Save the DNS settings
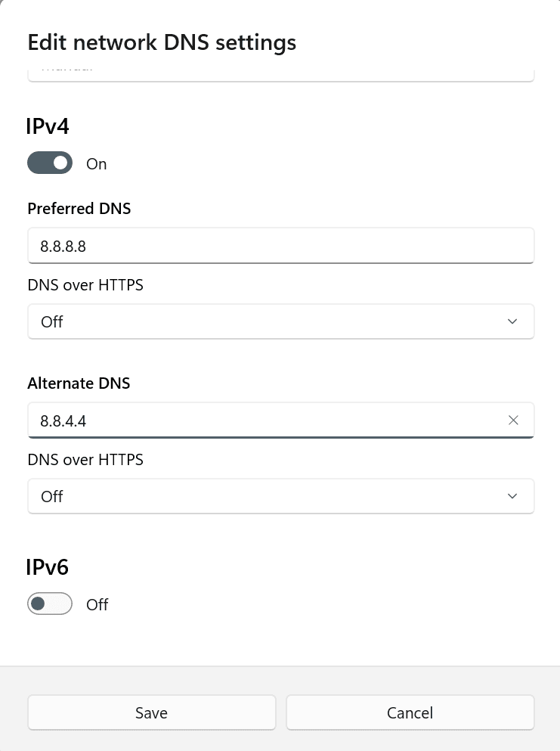This screenshot has height=751, width=560. pyautogui.click(x=151, y=712)
